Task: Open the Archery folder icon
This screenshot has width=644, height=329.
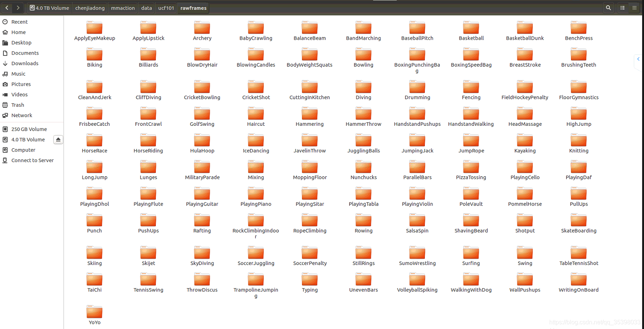Action: pyautogui.click(x=202, y=28)
